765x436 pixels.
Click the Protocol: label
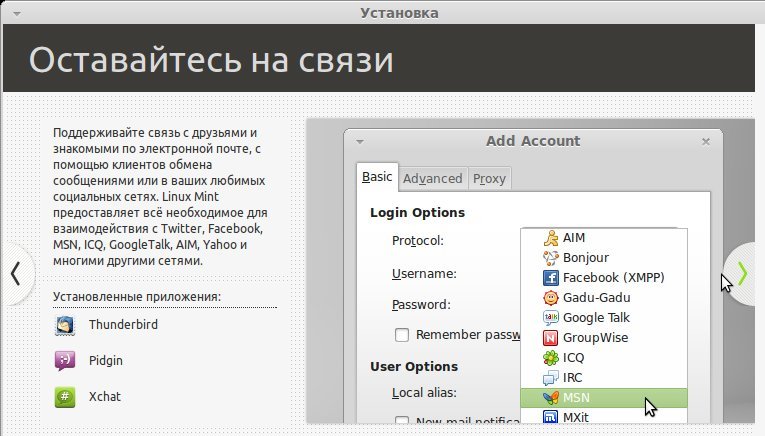(x=418, y=241)
